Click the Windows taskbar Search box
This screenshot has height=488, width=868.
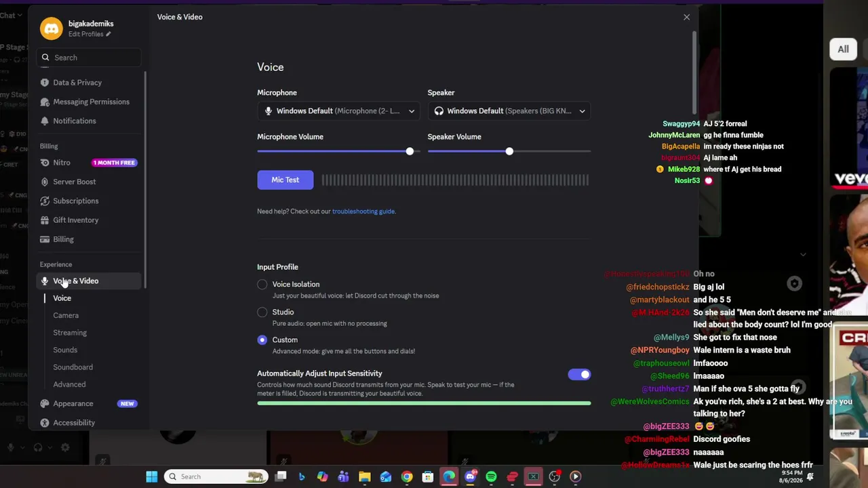point(216,476)
